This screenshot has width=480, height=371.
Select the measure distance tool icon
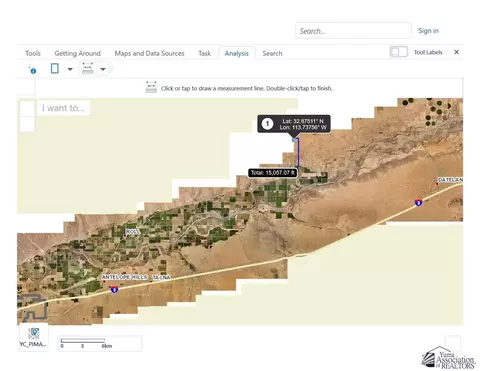click(x=88, y=68)
